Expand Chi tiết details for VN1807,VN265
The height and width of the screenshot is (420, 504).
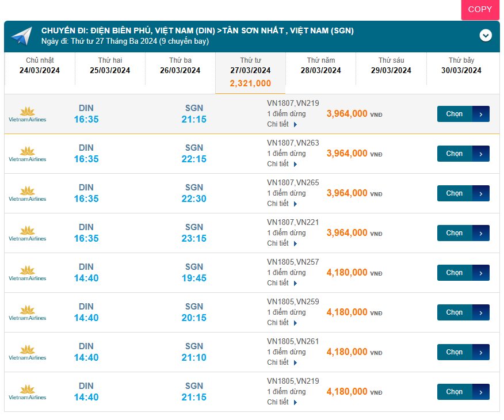pyautogui.click(x=282, y=204)
